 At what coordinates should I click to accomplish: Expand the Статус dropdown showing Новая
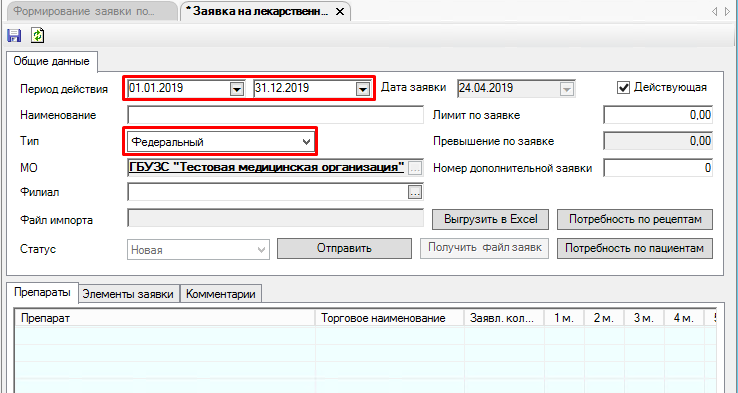point(262,249)
